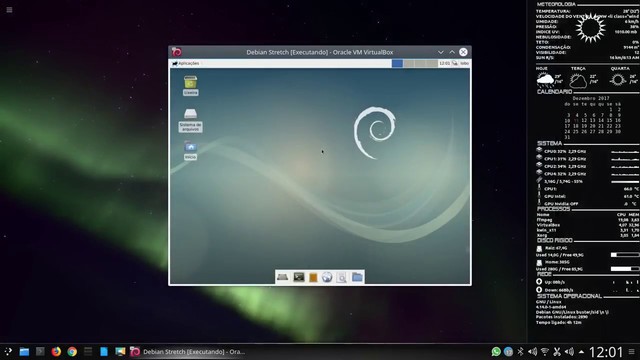Open the application finder magnifier icon

coord(342,278)
